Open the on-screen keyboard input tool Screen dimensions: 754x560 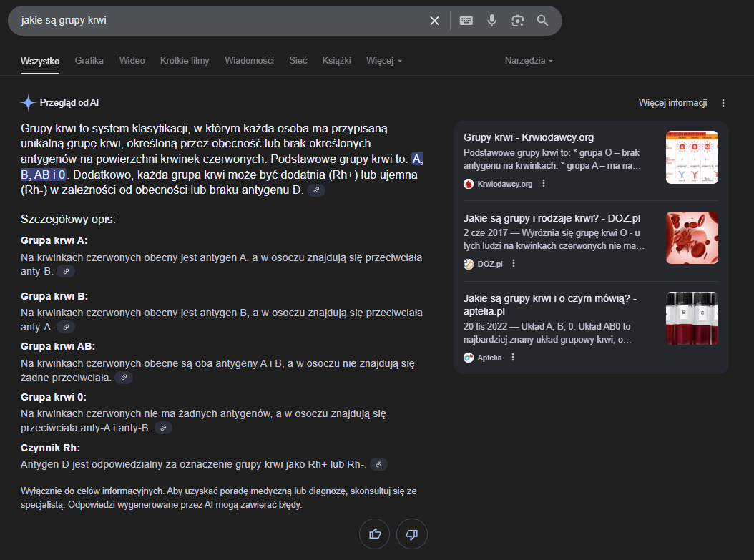tap(466, 21)
